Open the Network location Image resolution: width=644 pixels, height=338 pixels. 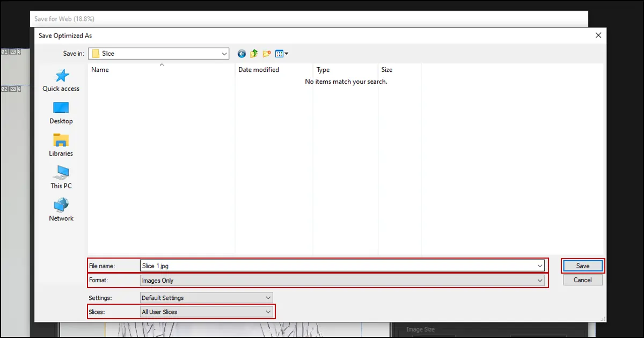[x=61, y=210]
